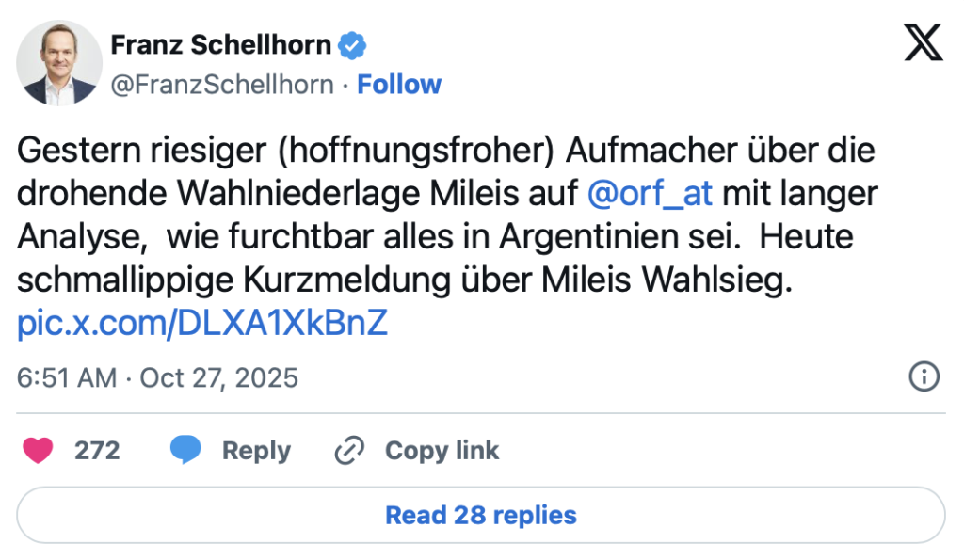This screenshot has height=560, width=964.
Task: Click the 6:51 AM timestamp
Action: click(x=67, y=378)
